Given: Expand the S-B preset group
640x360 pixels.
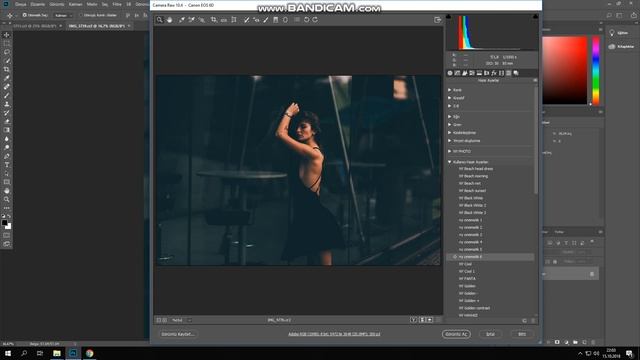Looking at the screenshot, I should tap(449, 106).
